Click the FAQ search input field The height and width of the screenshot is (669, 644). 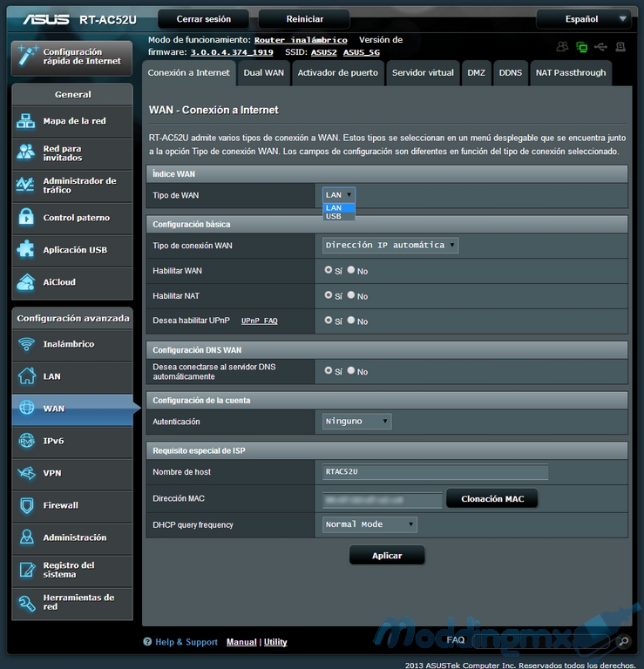pos(542,641)
